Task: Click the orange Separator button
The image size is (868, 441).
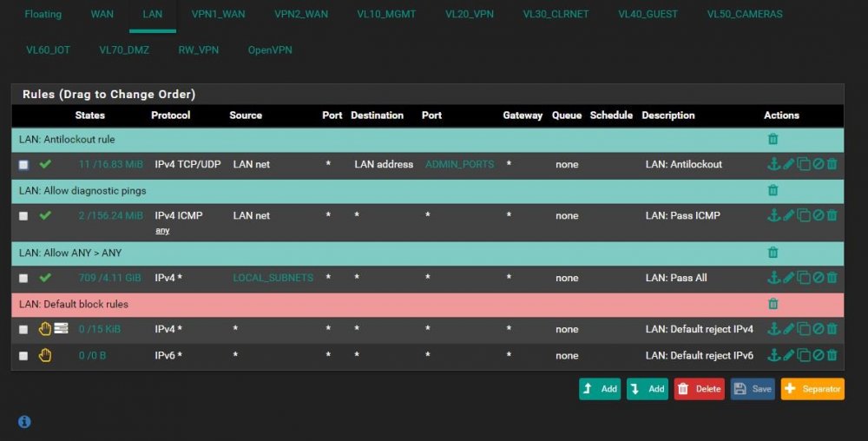Action: (812, 389)
